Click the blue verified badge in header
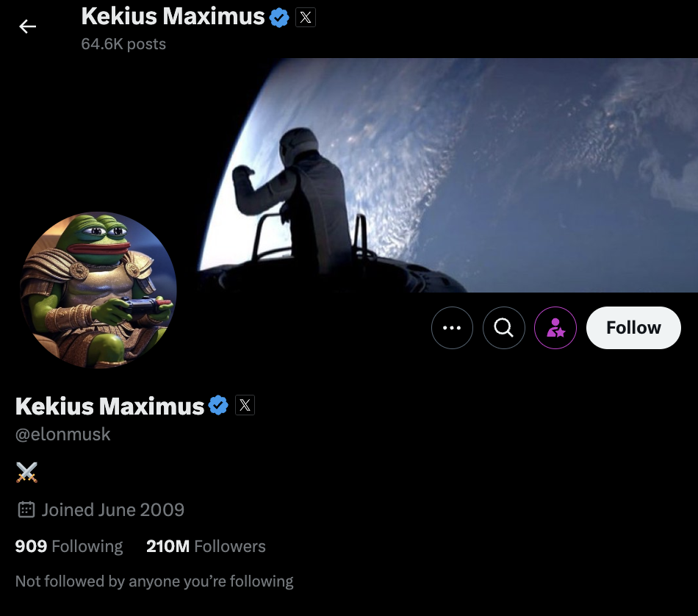698x616 pixels. click(279, 18)
